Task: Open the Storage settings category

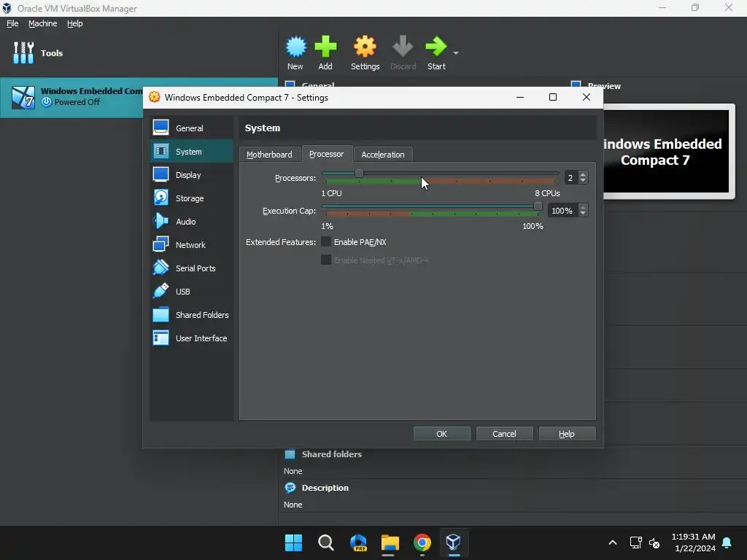Action: pyautogui.click(x=192, y=198)
